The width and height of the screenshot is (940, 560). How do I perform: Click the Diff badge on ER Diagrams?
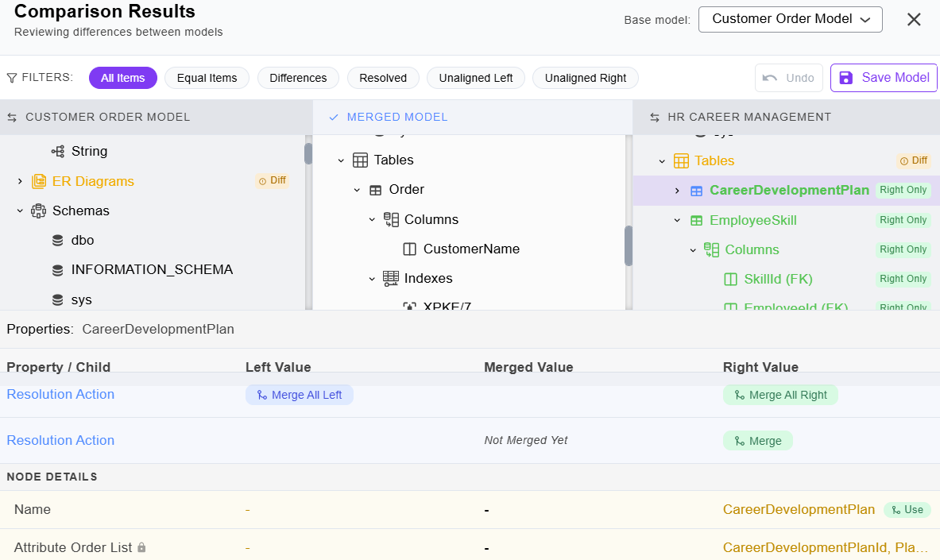[273, 180]
